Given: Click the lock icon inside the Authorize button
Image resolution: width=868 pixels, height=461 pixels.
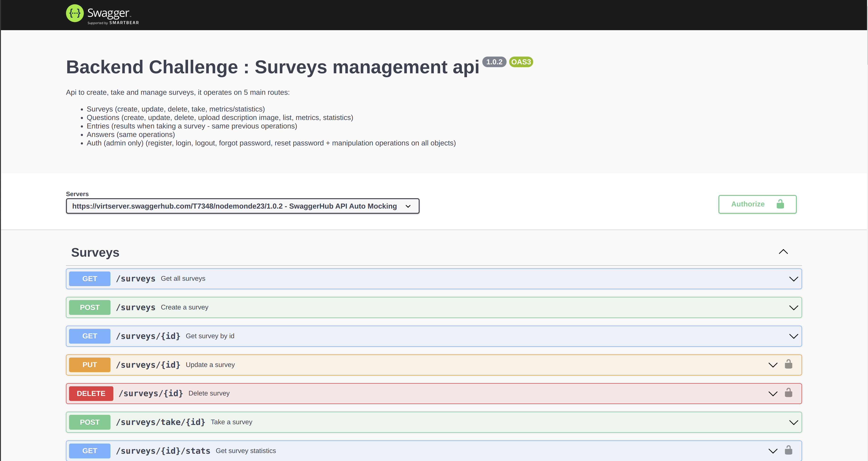Looking at the screenshot, I should coord(780,204).
